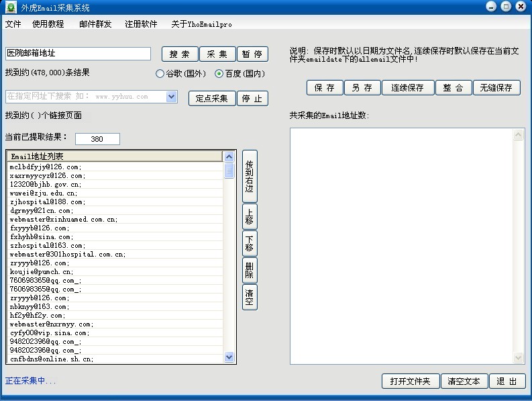This screenshot has height=401, width=532.
Task: Select row szhospital@163.com
Action: click(x=115, y=245)
